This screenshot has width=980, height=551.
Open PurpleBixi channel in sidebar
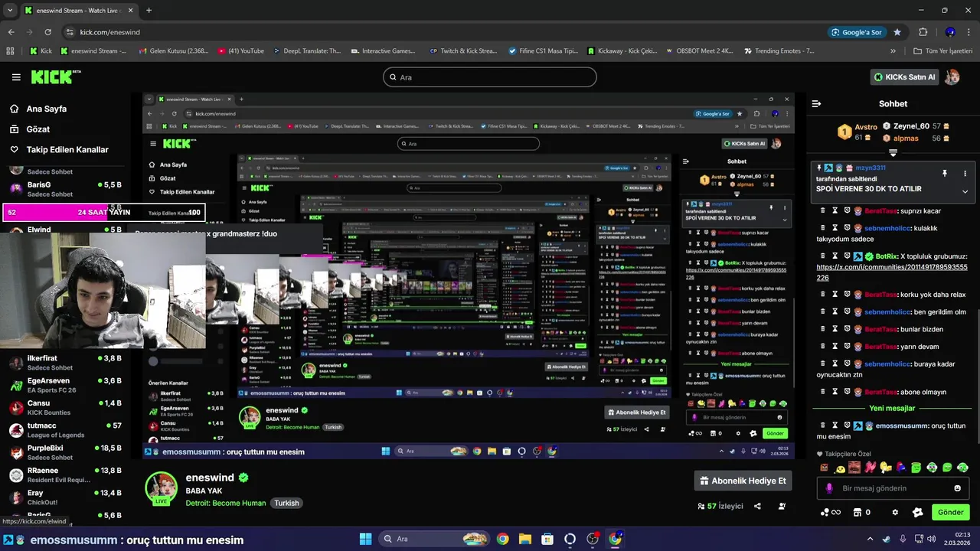pyautogui.click(x=65, y=452)
